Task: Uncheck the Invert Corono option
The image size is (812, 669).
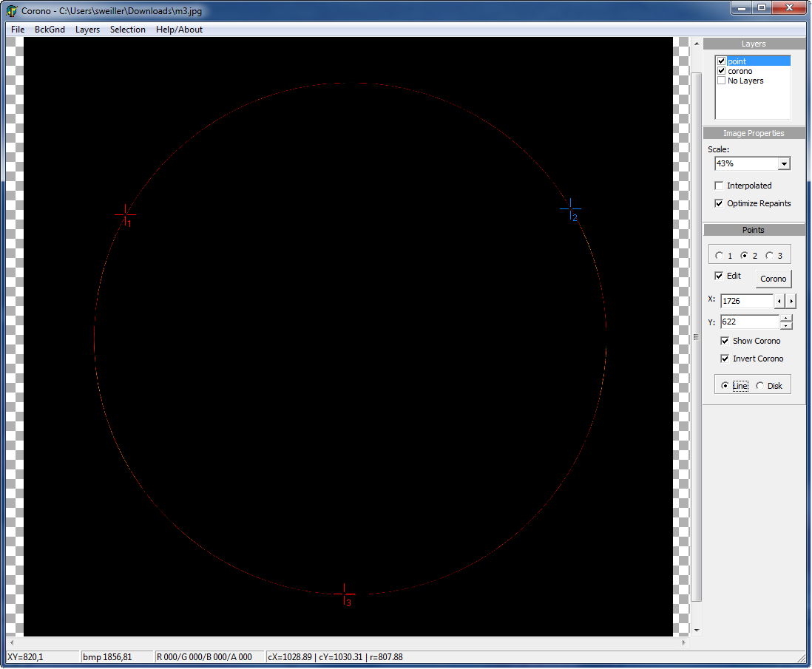Action: click(x=725, y=359)
